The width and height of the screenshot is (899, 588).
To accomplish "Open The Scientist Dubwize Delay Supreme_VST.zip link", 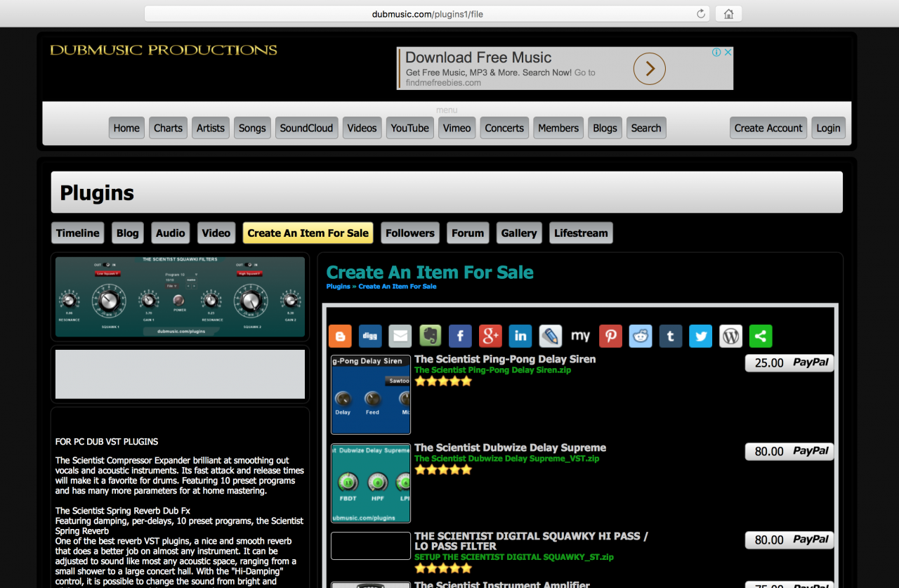I will tap(507, 459).
